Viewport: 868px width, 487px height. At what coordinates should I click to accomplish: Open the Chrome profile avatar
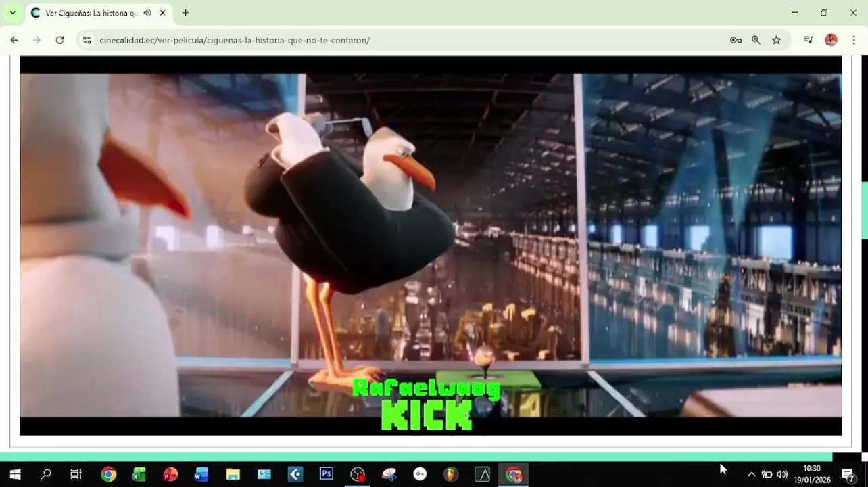coord(831,40)
